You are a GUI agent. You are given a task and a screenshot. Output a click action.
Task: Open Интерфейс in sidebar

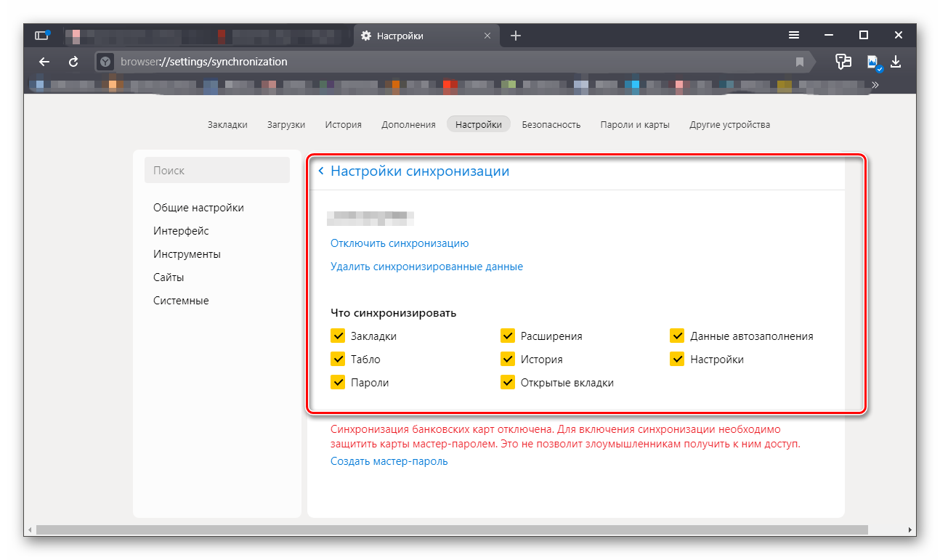(181, 231)
